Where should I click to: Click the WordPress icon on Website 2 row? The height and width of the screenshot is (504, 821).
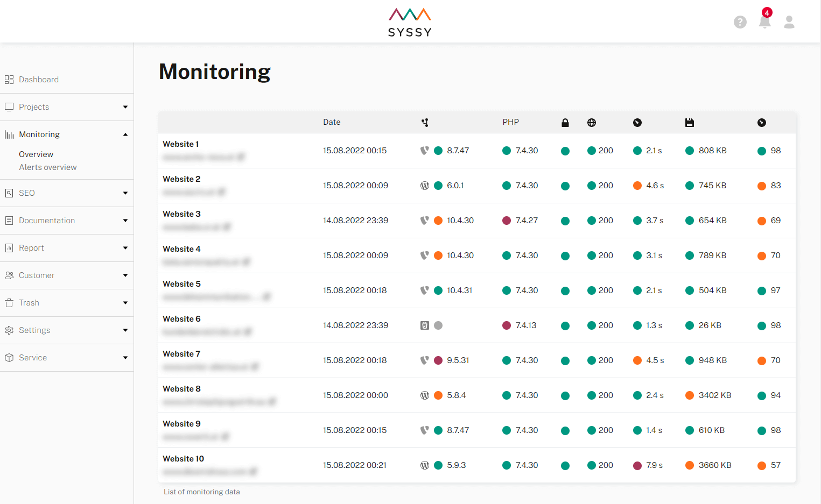[425, 185]
